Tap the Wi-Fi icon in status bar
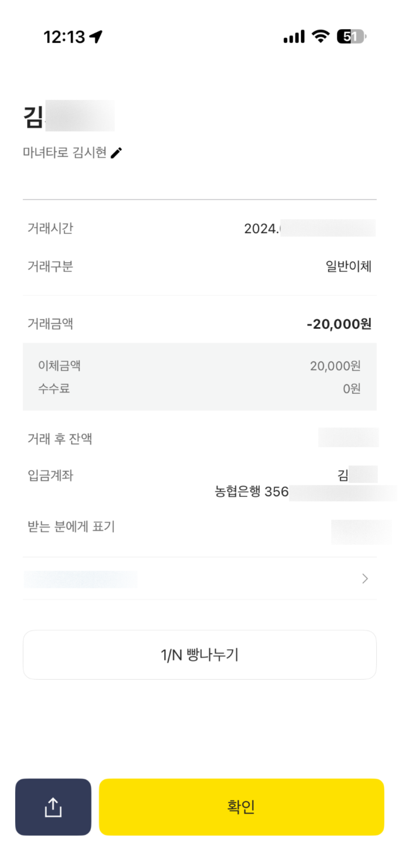Screen dimensions: 399x868 point(320,36)
